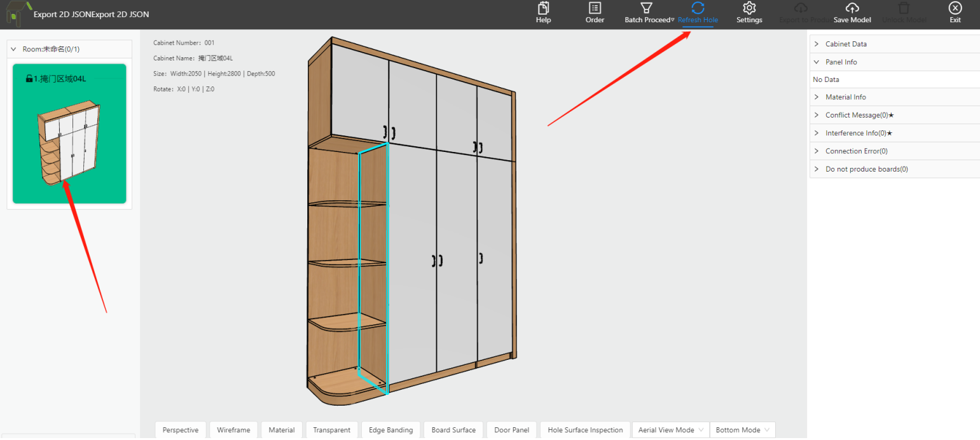The height and width of the screenshot is (440, 980).
Task: Collapse the Room tree node
Action: pos(13,49)
